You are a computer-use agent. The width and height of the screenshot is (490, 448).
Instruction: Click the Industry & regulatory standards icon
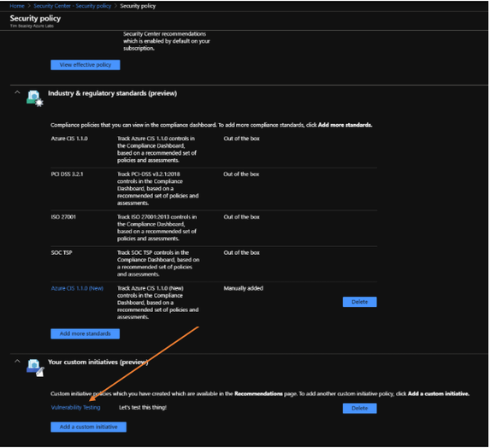click(35, 98)
